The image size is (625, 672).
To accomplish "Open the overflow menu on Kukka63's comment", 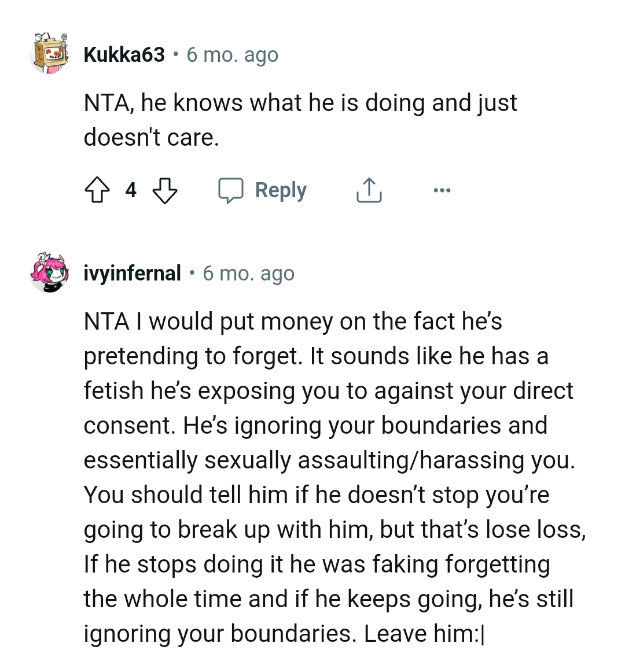I will 442,190.
